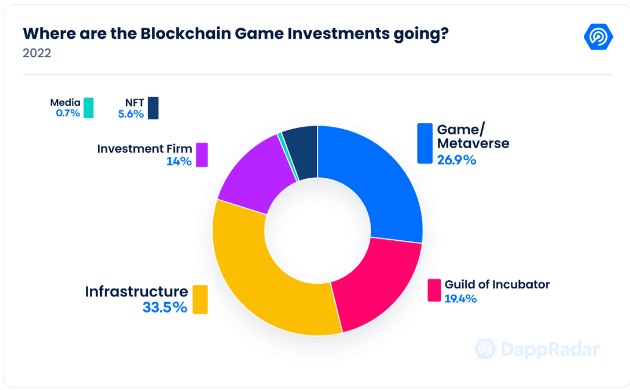The width and height of the screenshot is (630, 390).
Task: Click the DappRadar watermark logo icon
Action: click(x=485, y=349)
